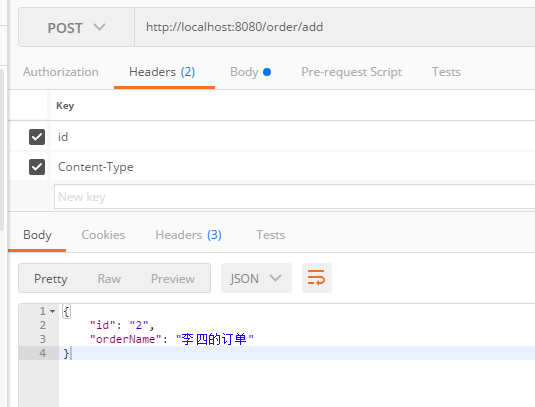Uncheck the id header checkbox
535x407 pixels.
click(37, 137)
